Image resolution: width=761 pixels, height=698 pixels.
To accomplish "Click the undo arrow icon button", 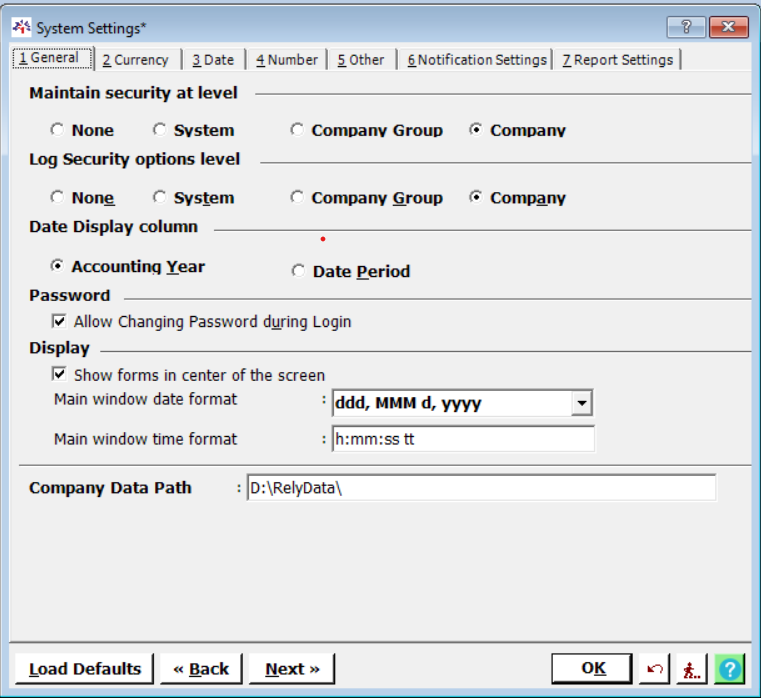I will (654, 669).
